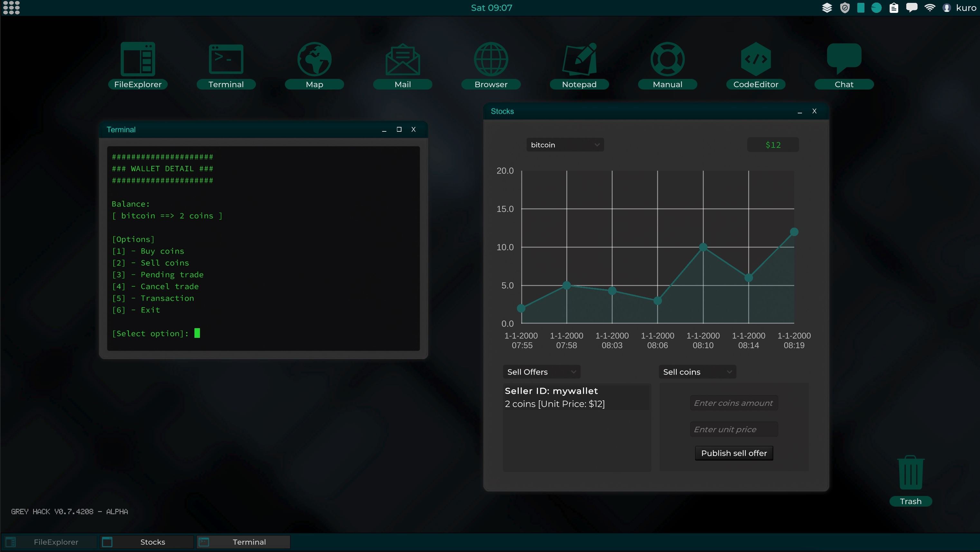Open the FileExplorer desktop icon
980x552 pixels.
tap(138, 59)
